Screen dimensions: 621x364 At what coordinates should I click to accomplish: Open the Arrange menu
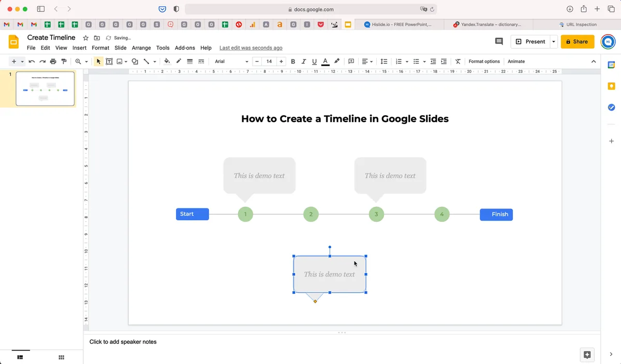click(141, 48)
